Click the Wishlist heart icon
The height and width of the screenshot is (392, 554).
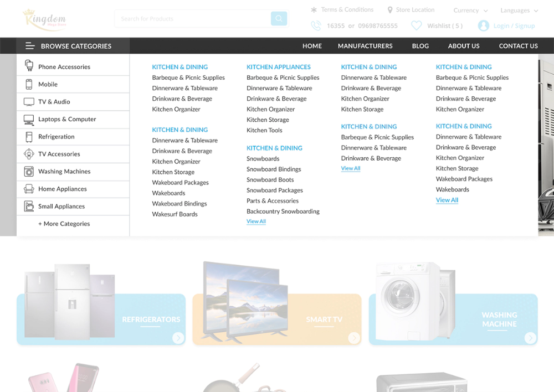(416, 26)
